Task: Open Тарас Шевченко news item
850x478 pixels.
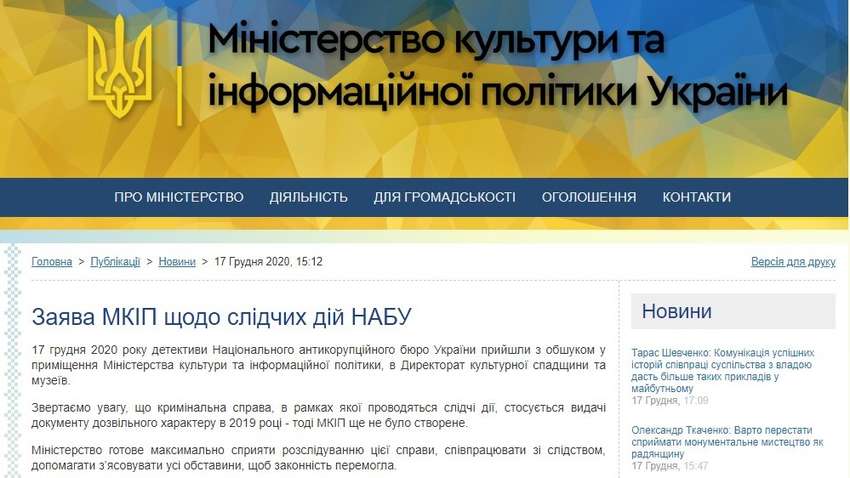Action: tap(723, 371)
